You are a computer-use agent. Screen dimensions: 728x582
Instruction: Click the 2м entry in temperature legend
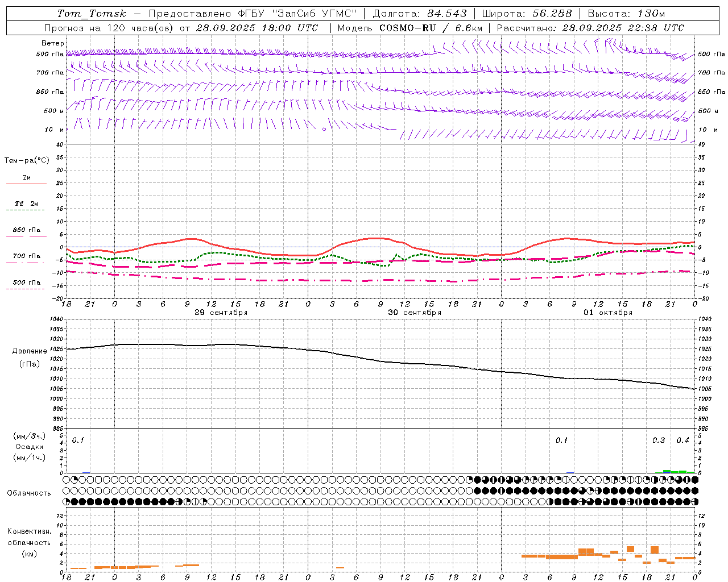pyautogui.click(x=27, y=177)
